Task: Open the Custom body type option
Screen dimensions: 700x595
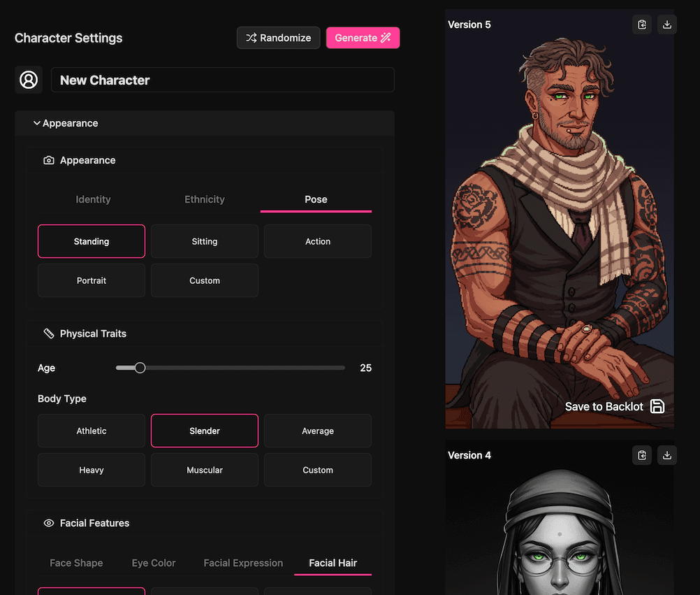Action: (x=317, y=470)
